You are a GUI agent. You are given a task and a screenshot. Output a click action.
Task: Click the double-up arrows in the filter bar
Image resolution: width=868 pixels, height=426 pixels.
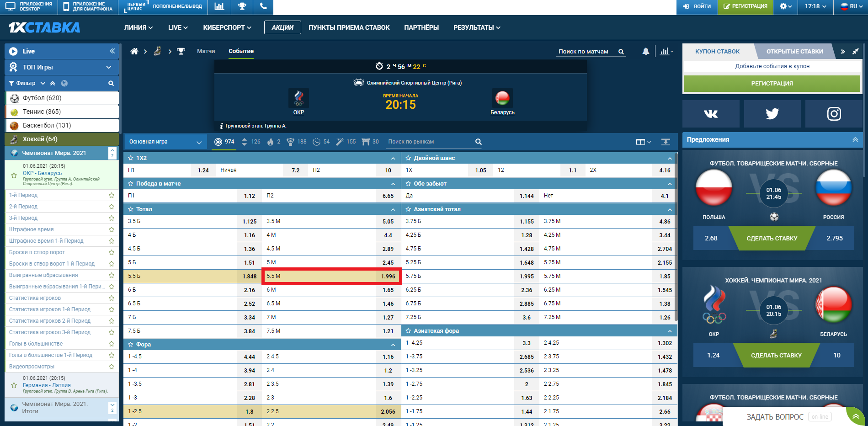point(53,83)
